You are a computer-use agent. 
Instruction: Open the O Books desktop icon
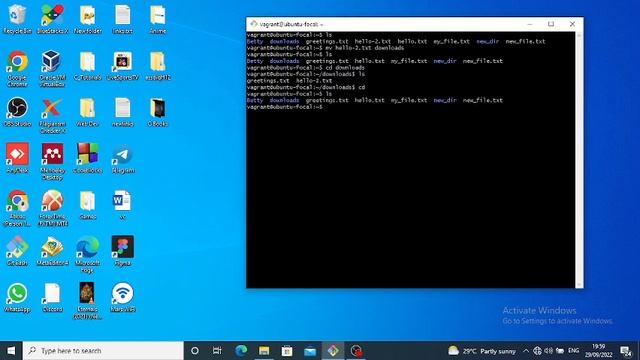point(158,111)
